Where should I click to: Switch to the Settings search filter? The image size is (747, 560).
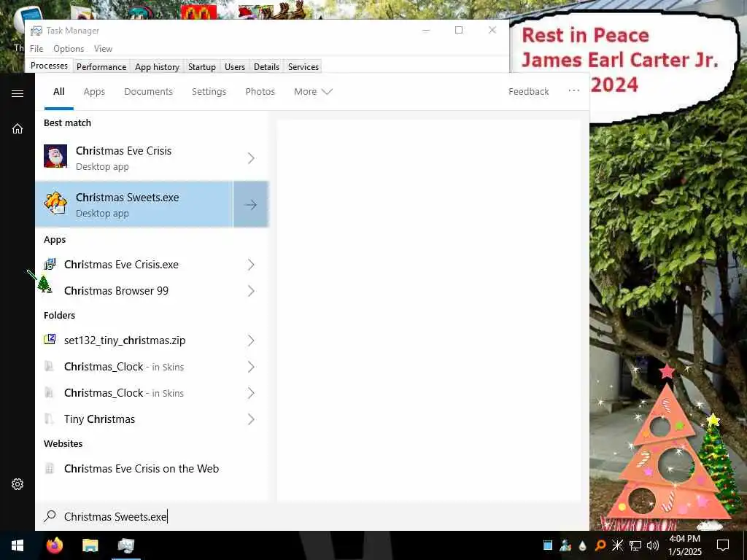click(x=209, y=91)
